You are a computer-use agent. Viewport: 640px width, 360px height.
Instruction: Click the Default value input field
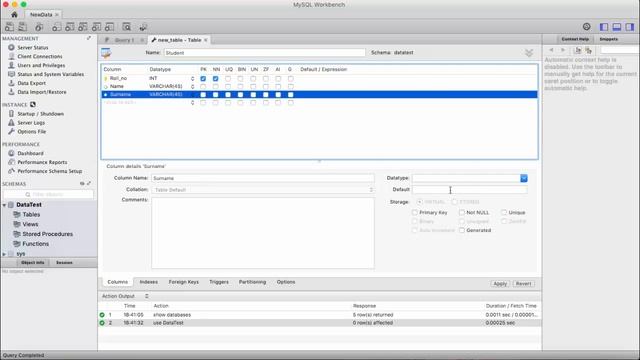(469, 190)
